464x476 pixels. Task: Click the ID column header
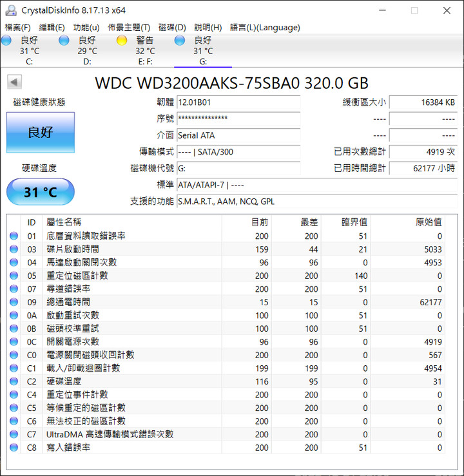(32, 222)
